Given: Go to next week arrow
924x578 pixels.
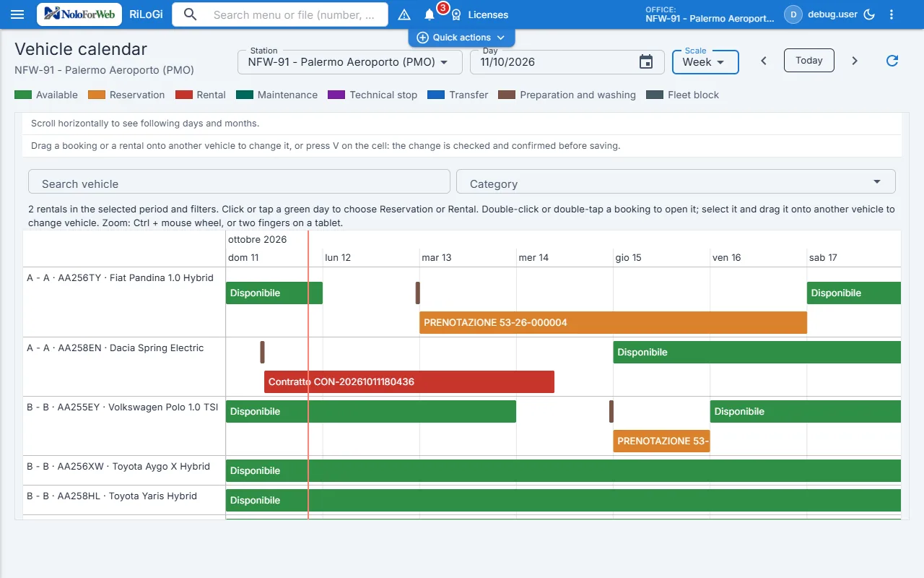Looking at the screenshot, I should pyautogui.click(x=855, y=61).
